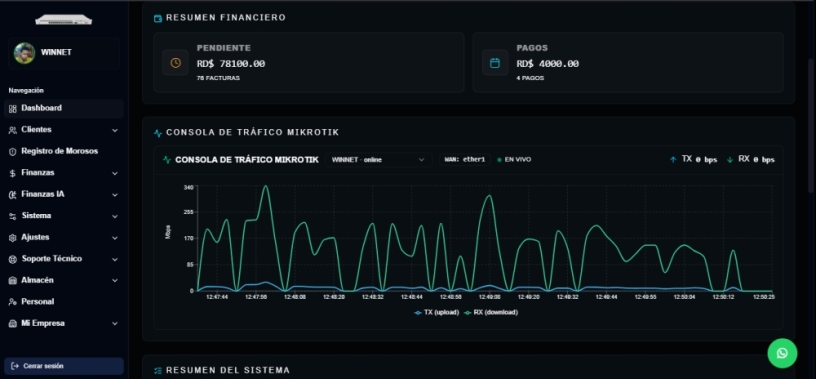This screenshot has height=379, width=816.
Task: Click the Registro de Morosos alert icon
Action: (12, 151)
